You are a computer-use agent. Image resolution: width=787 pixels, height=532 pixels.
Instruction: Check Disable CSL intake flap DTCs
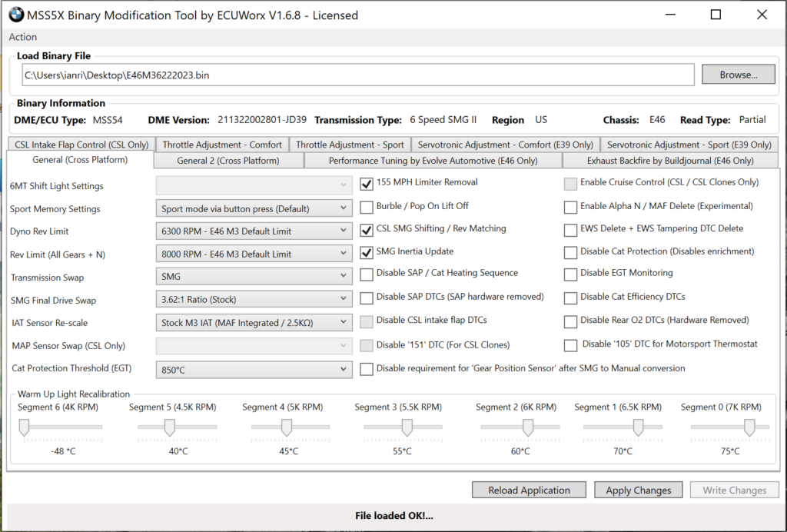click(x=367, y=321)
